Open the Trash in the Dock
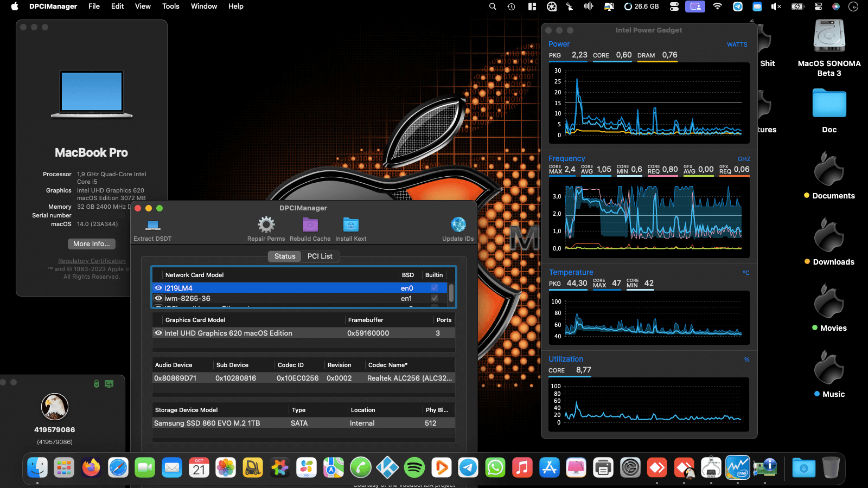This screenshot has width=868, height=488. click(x=831, y=467)
